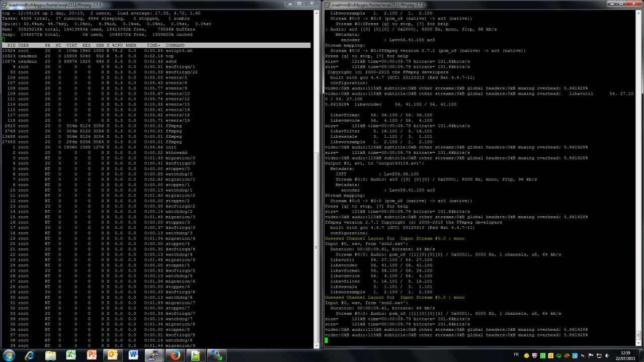Launch Internet Explorer from the taskbar
The image size is (644, 362).
pyautogui.click(x=30, y=355)
